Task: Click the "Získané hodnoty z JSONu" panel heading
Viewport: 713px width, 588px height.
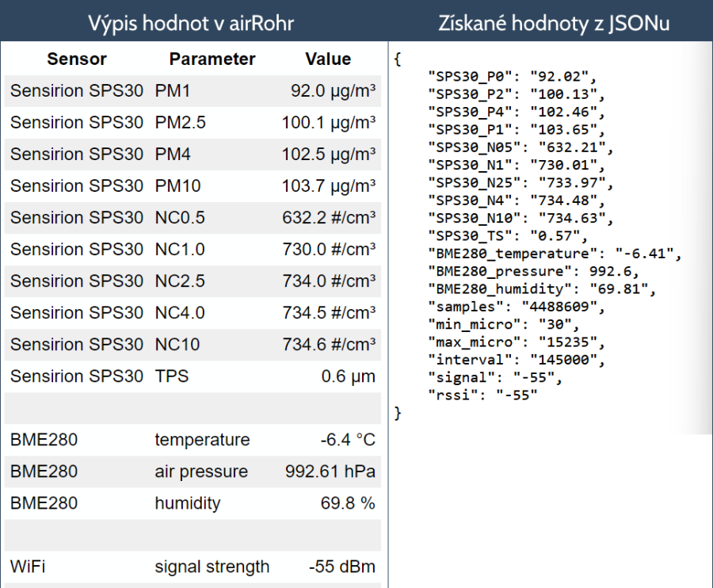Action: pyautogui.click(x=554, y=23)
